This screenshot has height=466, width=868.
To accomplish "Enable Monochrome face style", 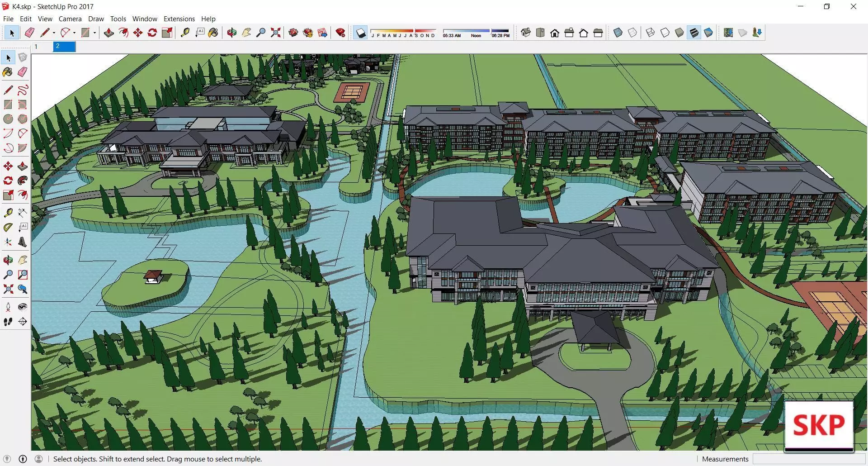I will (708, 33).
